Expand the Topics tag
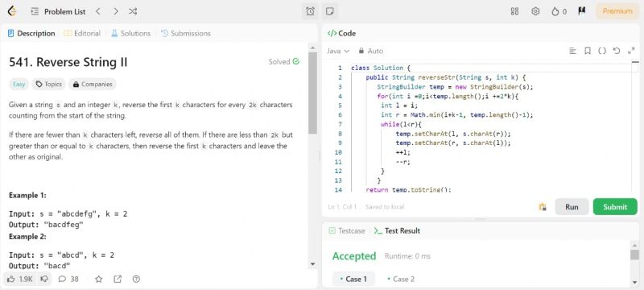The height and width of the screenshot is (290, 644). [x=49, y=85]
